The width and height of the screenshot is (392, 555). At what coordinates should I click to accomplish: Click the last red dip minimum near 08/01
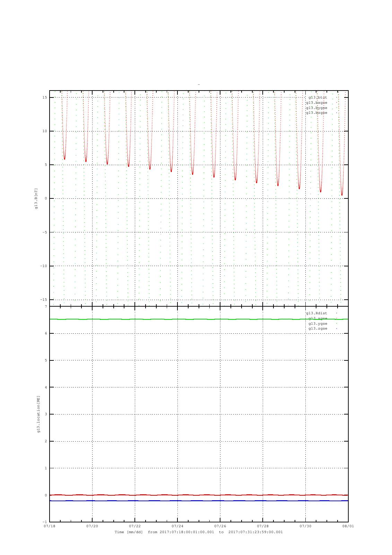(342, 195)
